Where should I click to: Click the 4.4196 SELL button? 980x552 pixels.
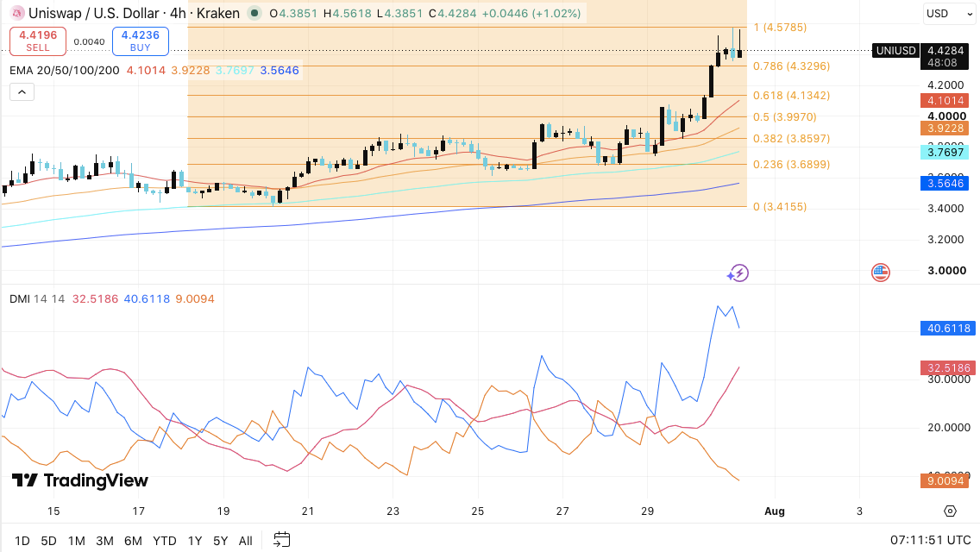(x=37, y=41)
